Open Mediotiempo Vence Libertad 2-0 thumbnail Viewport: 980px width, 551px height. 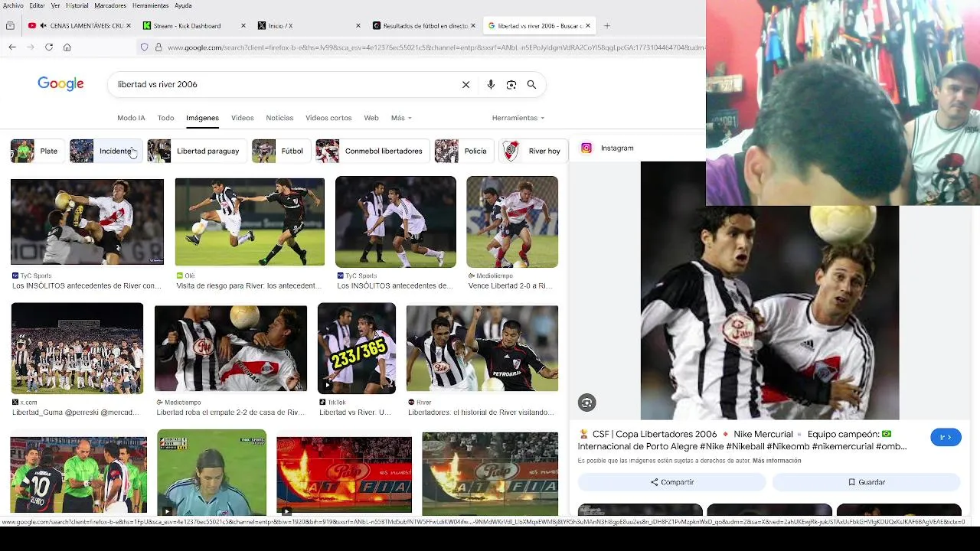[x=512, y=222]
